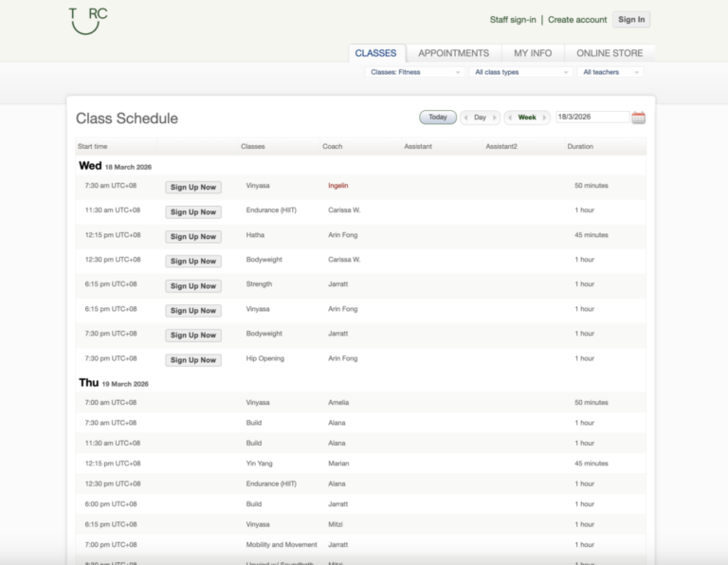Expand the Classes: Fitness dropdown

(x=415, y=72)
